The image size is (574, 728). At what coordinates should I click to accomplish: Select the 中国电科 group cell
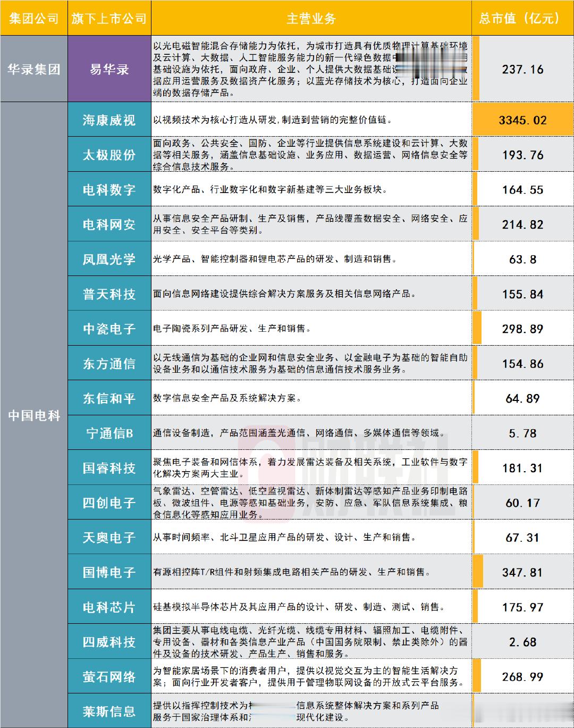34,415
